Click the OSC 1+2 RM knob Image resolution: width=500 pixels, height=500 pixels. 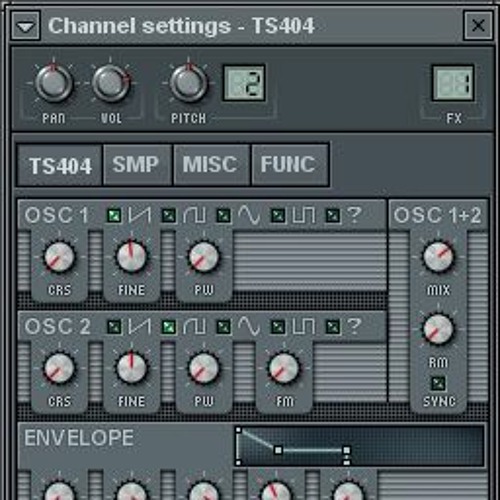(438, 329)
